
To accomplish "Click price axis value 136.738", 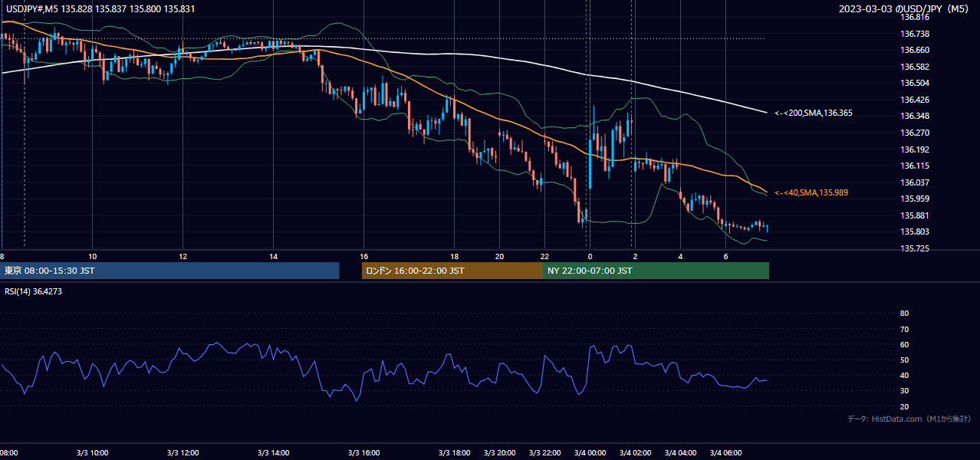I will click(914, 34).
